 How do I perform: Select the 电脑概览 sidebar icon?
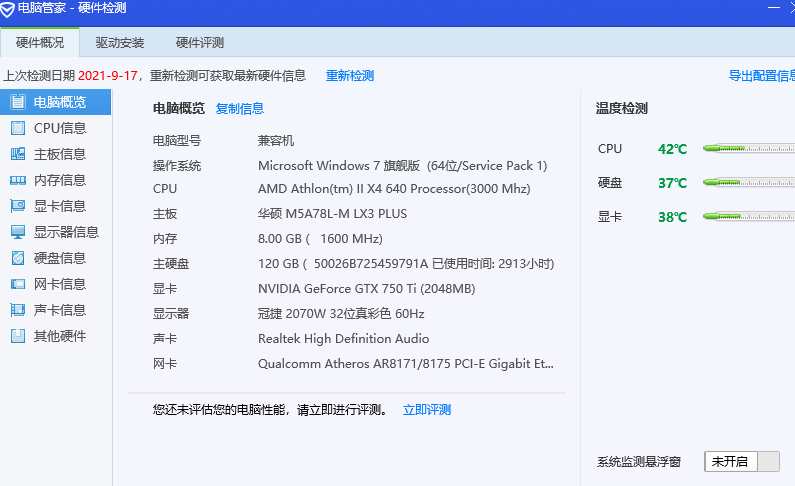pos(18,102)
